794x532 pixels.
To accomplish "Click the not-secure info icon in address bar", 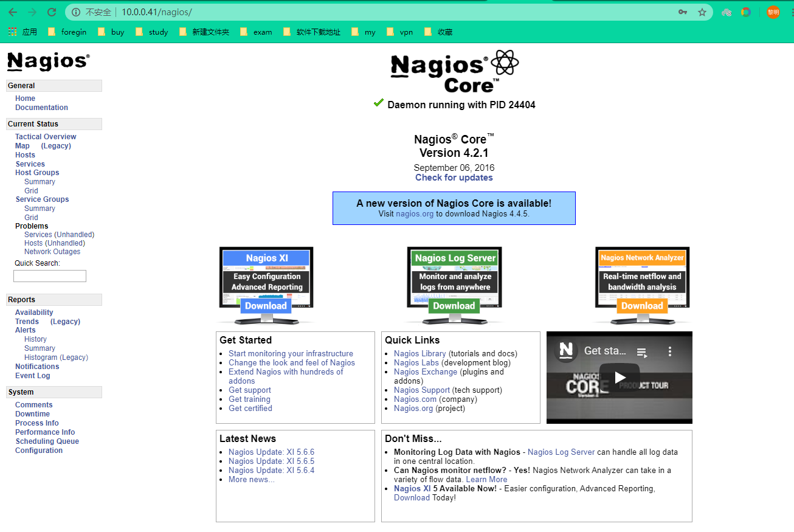I will coord(76,12).
